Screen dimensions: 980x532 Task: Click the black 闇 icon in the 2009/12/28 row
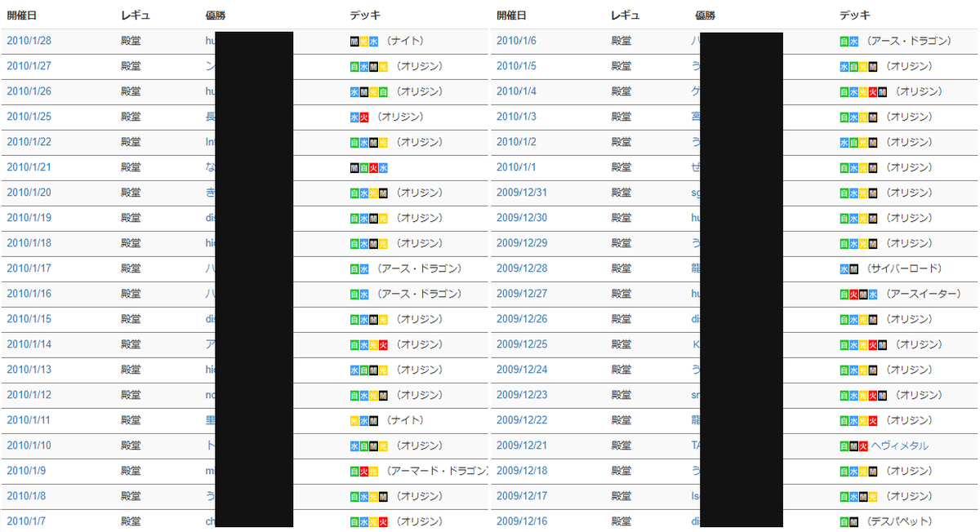click(x=854, y=268)
